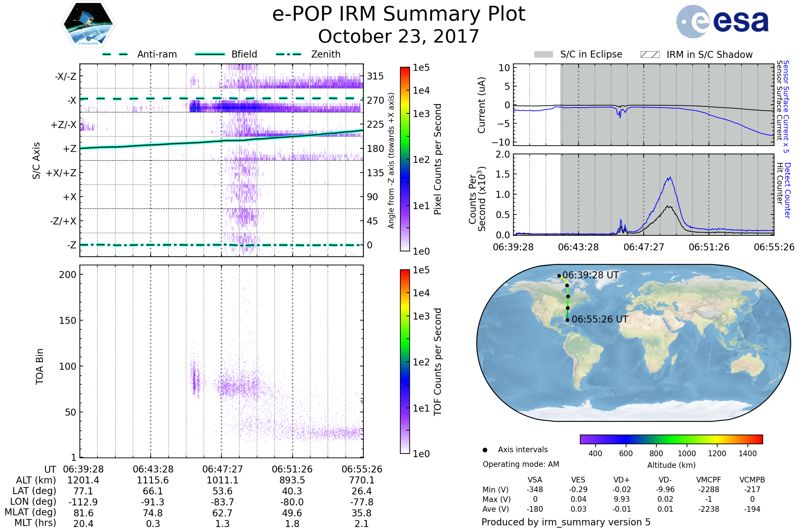Click the CASSIOPE satellite mission logo
798x532 pixels.
click(88, 24)
